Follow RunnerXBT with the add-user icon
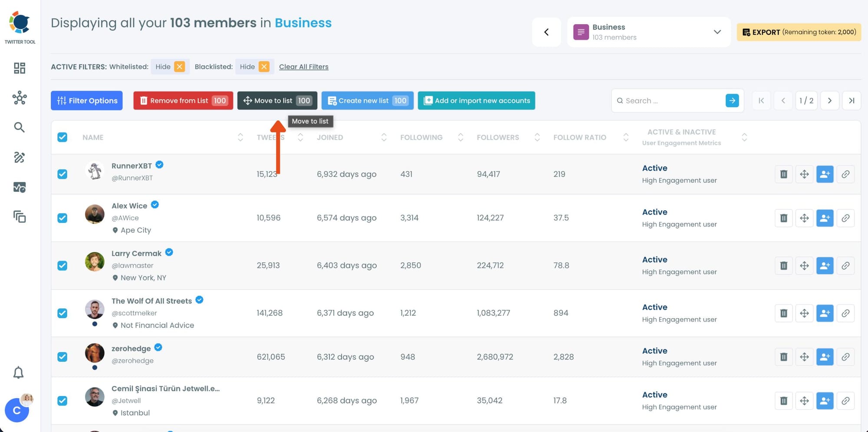The height and width of the screenshot is (432, 868). pyautogui.click(x=825, y=174)
